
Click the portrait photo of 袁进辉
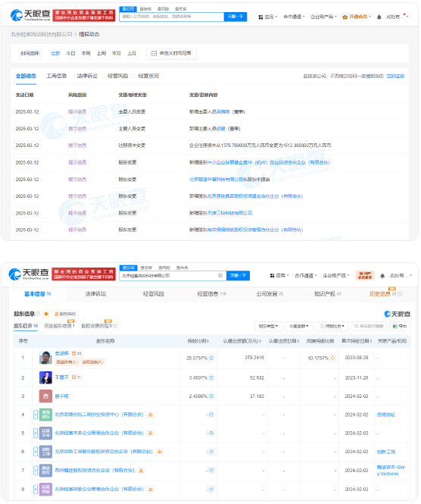(45, 358)
